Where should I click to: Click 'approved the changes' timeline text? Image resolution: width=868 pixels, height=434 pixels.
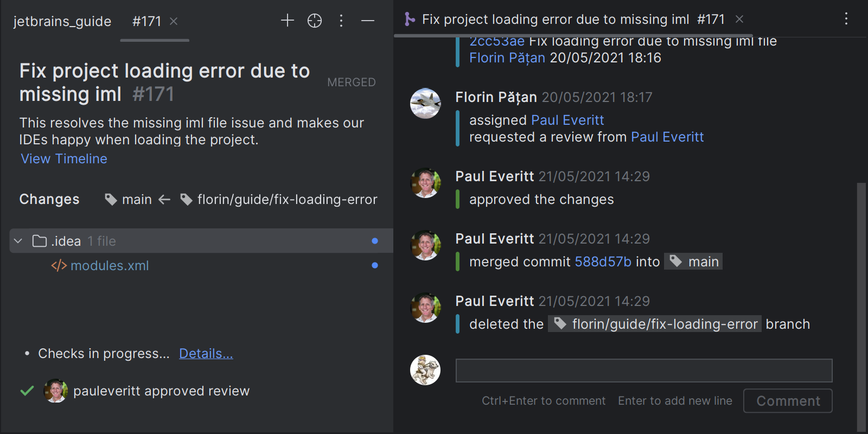pos(541,200)
